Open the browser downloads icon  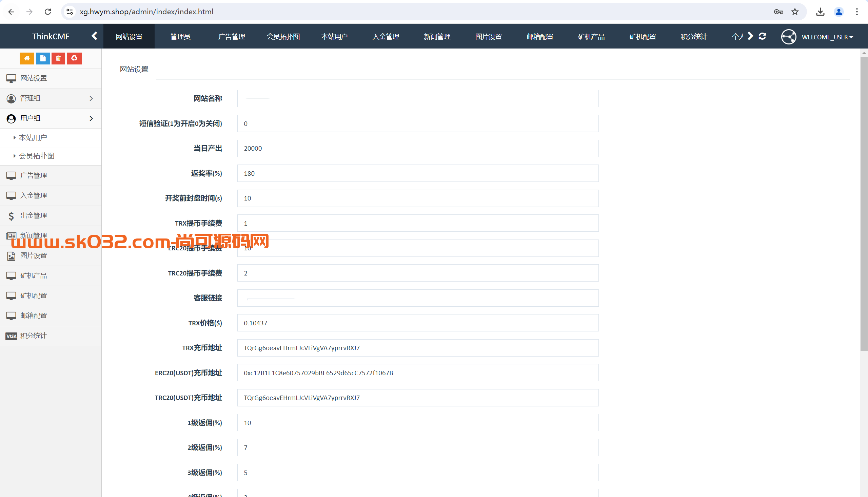click(820, 12)
